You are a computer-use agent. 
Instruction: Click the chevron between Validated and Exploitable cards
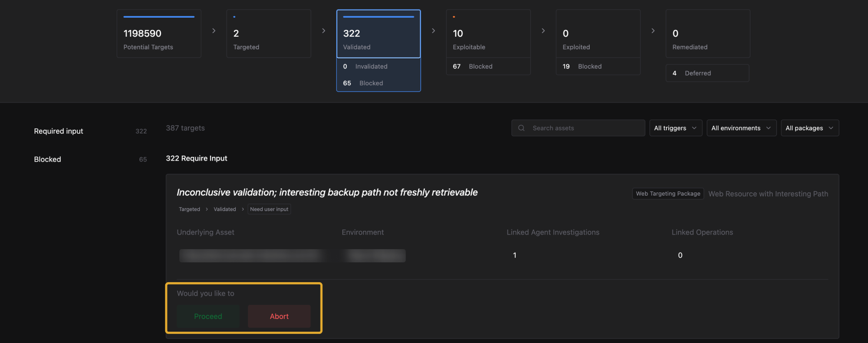click(x=434, y=31)
